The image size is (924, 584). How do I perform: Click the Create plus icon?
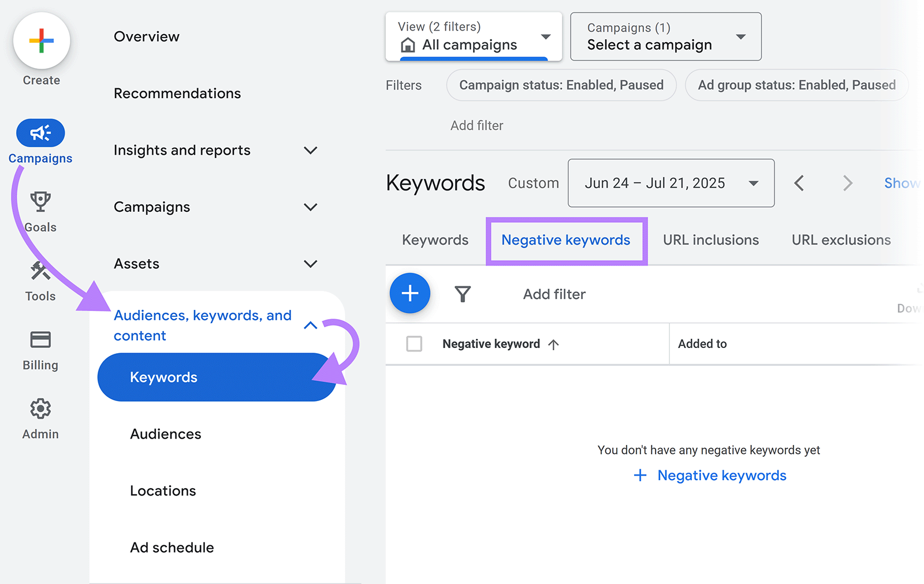[x=40, y=40]
